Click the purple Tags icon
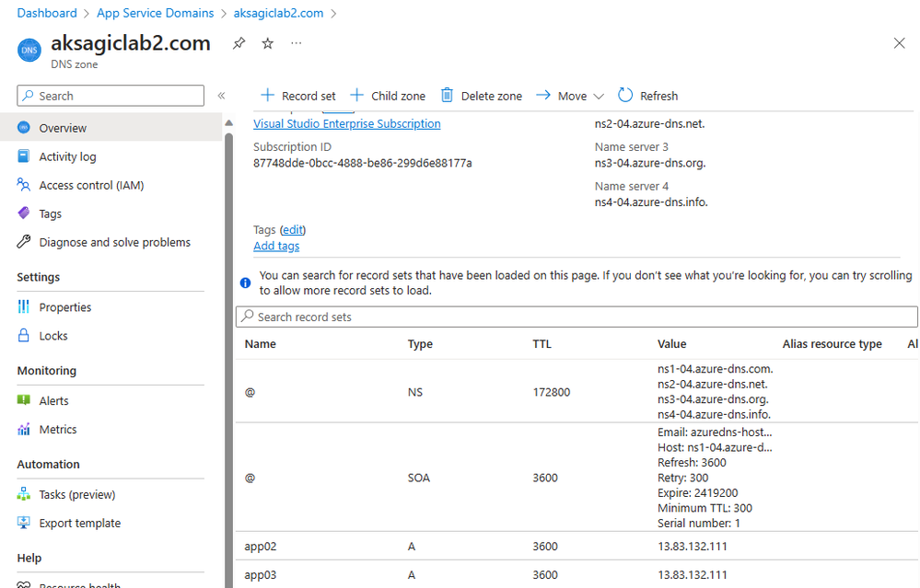This screenshot has width=920, height=588. pyautogui.click(x=23, y=213)
